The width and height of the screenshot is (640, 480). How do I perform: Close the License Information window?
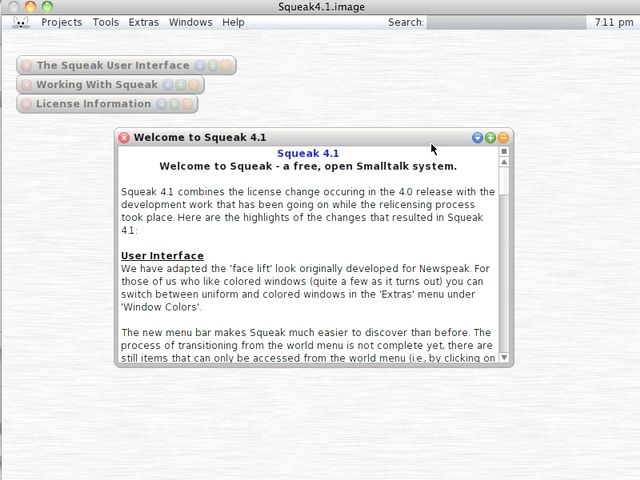pos(27,104)
